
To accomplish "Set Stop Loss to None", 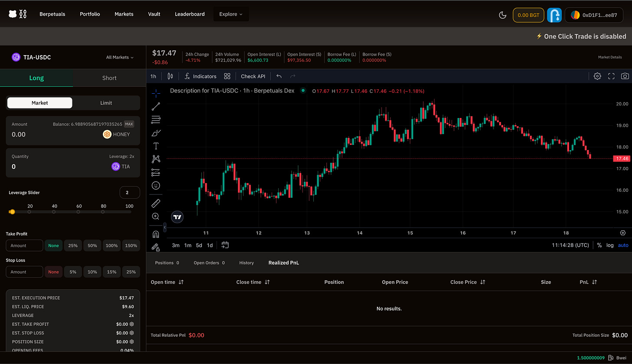I will click(x=53, y=272).
